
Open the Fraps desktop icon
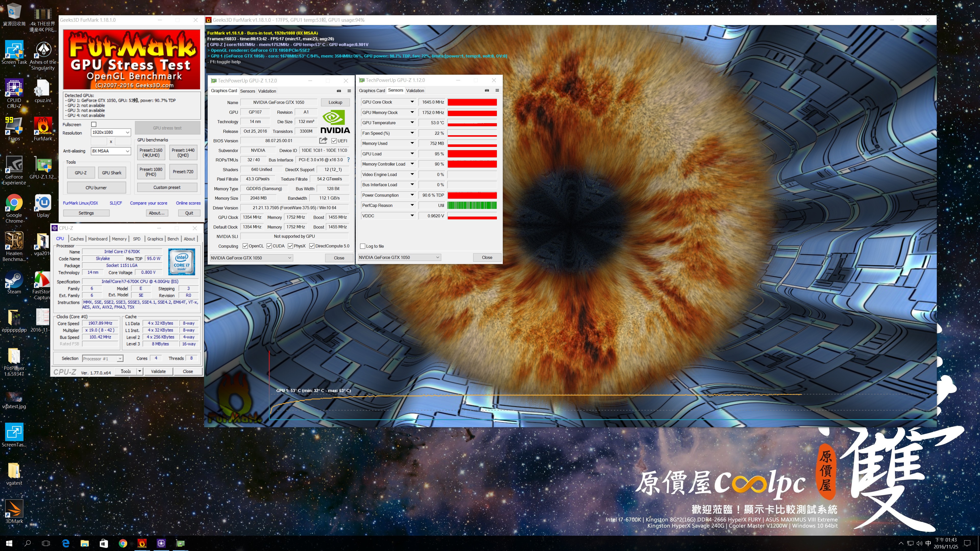14,129
